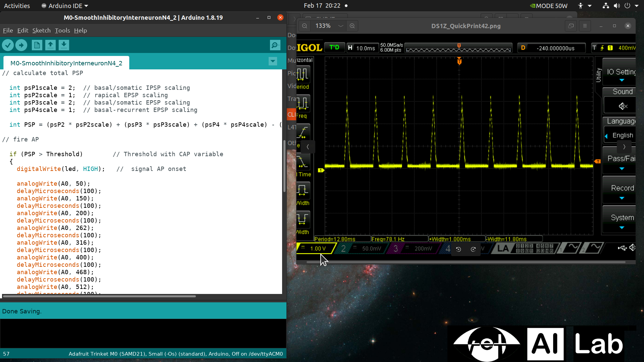Open the Sketch menu in Arduino IDE

point(41,30)
